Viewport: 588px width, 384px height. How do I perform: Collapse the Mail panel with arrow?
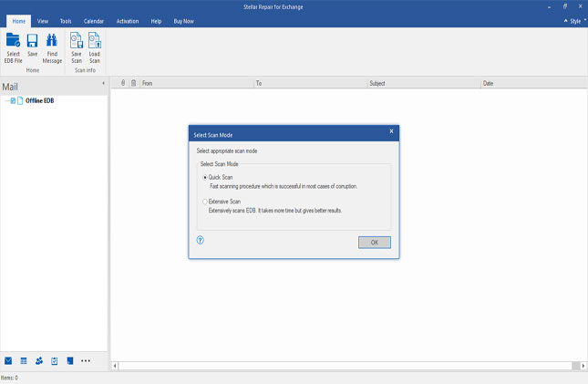(102, 83)
